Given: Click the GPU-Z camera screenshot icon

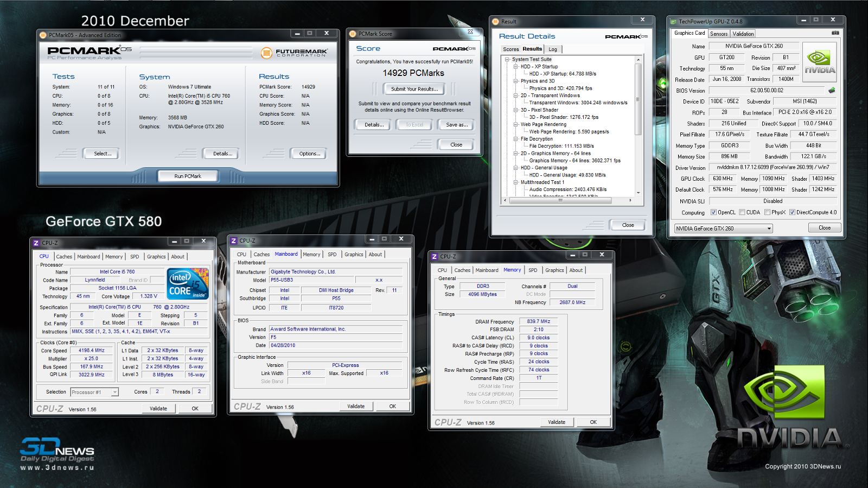Looking at the screenshot, I should click(x=835, y=33).
